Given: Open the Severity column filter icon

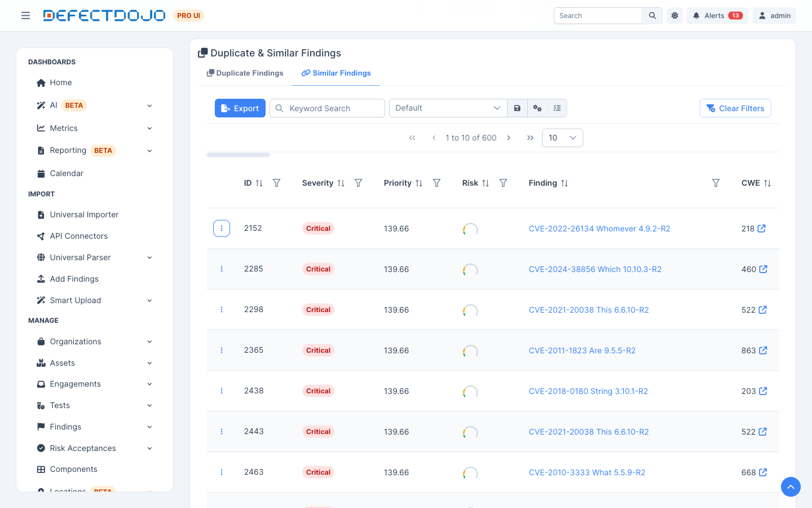Looking at the screenshot, I should [x=358, y=183].
